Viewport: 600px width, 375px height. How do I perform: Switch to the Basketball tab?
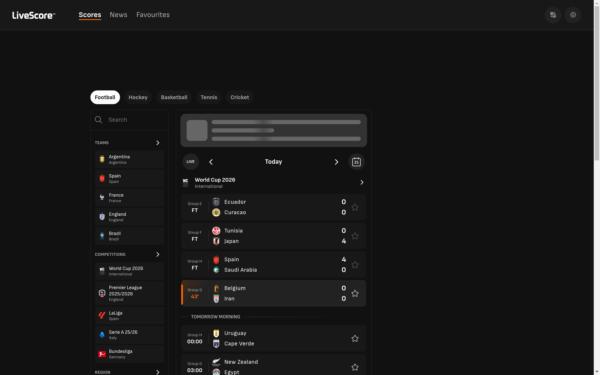[174, 97]
